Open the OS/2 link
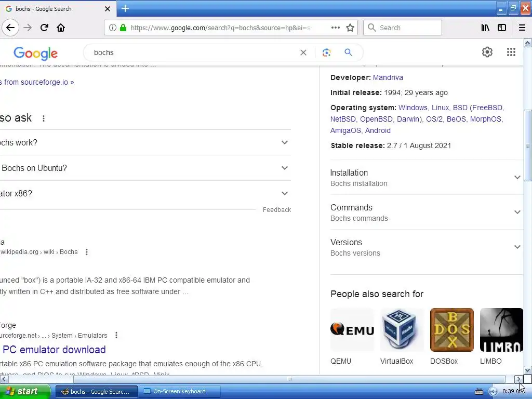Screen dimensions: 532x399 [434, 119]
